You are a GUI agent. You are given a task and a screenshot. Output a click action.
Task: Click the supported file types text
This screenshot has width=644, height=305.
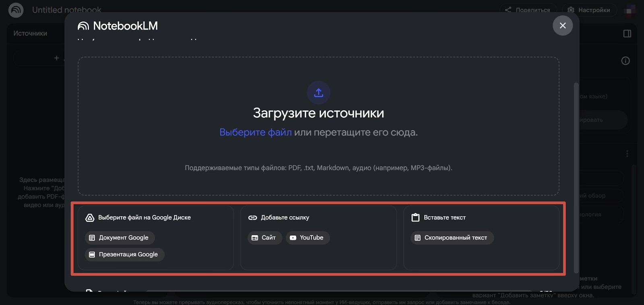point(318,168)
